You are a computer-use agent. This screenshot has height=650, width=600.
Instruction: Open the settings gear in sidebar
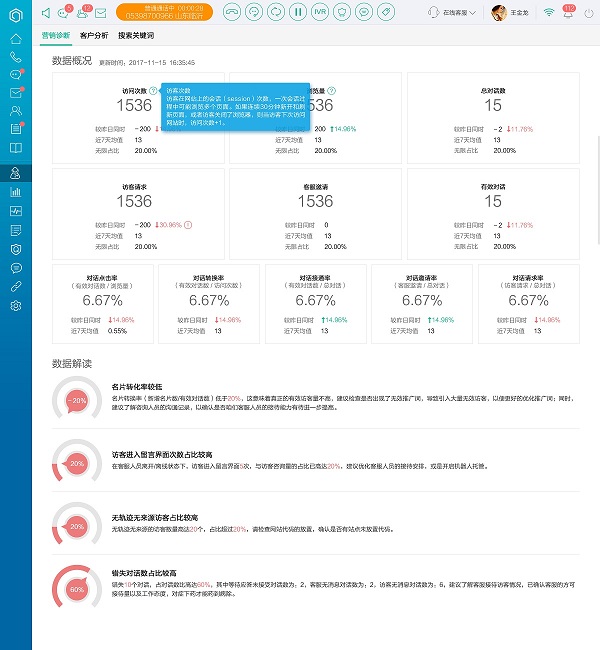tap(15, 305)
